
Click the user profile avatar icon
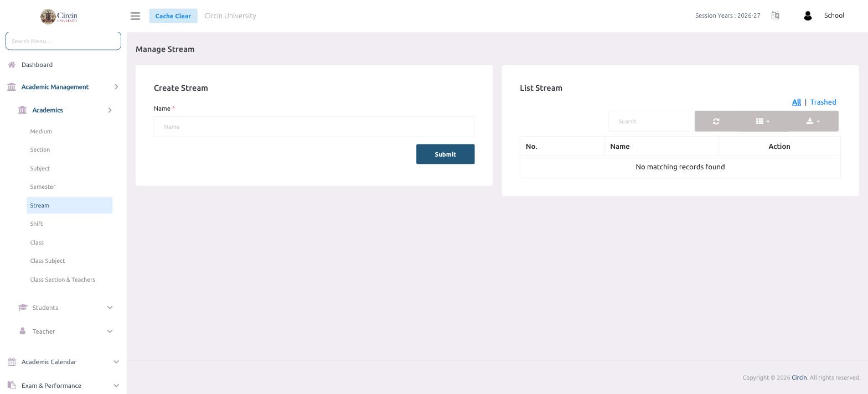[x=807, y=16]
